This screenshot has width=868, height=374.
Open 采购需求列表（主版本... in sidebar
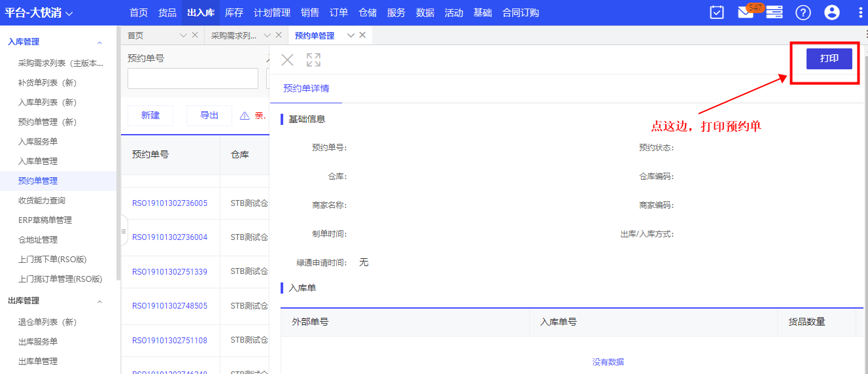61,63
